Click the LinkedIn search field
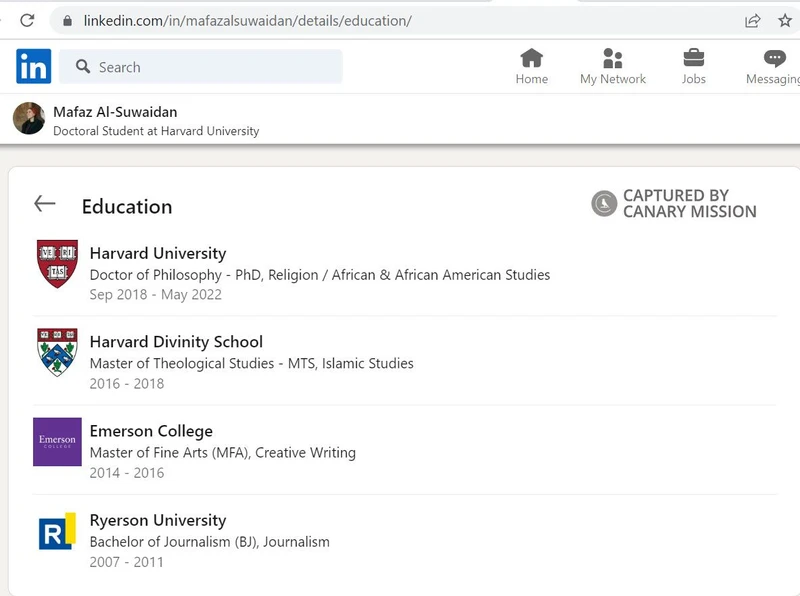 201,66
